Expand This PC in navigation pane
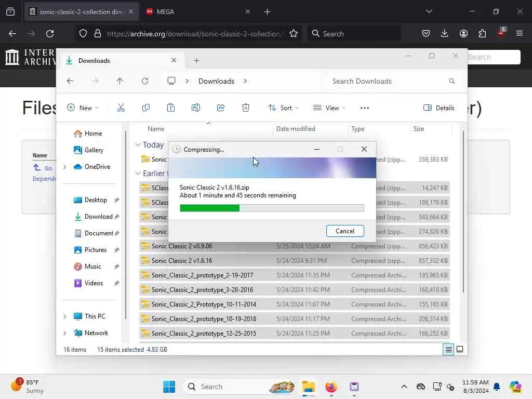The height and width of the screenshot is (399, 532). (x=64, y=316)
